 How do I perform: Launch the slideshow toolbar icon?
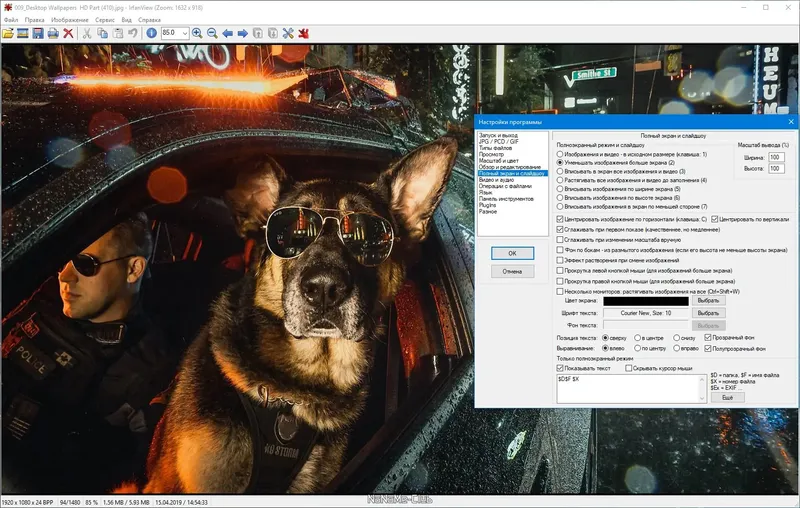(22, 34)
